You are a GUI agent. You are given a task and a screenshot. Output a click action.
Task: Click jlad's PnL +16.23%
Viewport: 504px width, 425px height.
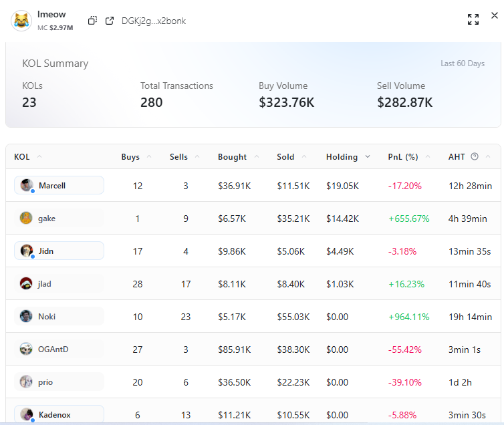(x=406, y=284)
